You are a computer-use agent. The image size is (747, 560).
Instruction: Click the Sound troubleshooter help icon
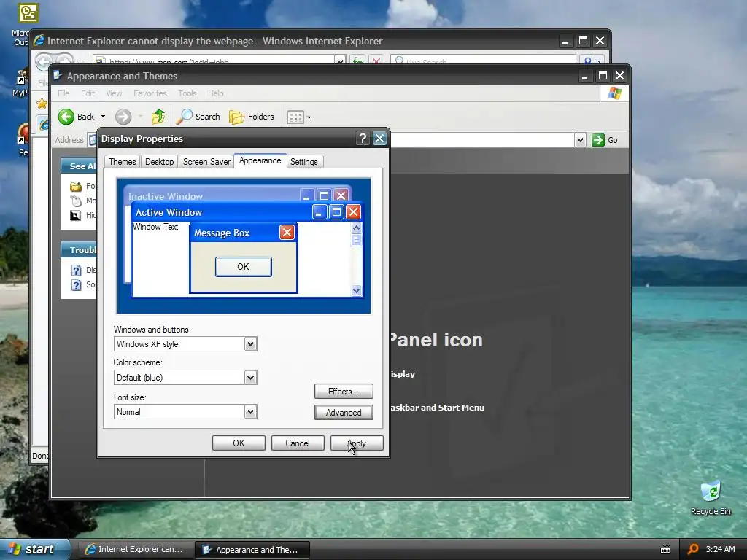76,285
